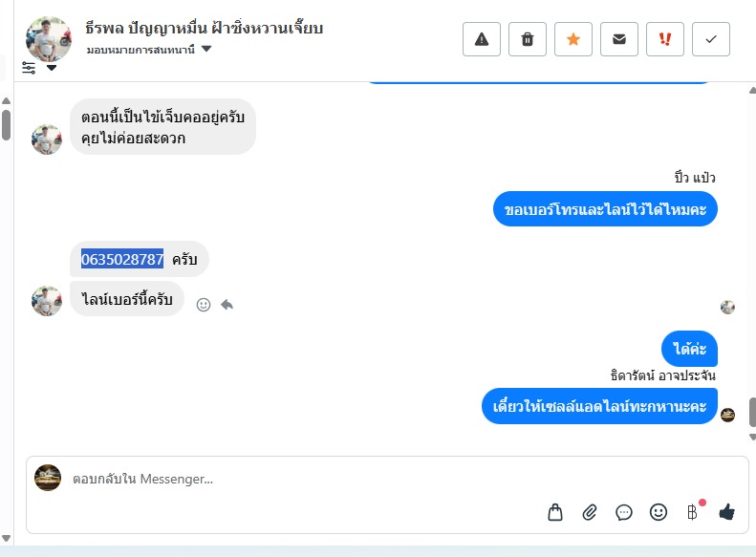Click the red double exclamation priority button

665,39
